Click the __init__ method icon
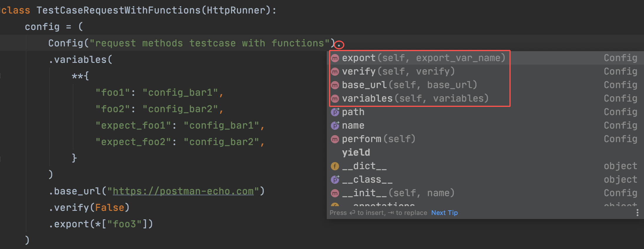The width and height of the screenshot is (644, 249). click(335, 193)
